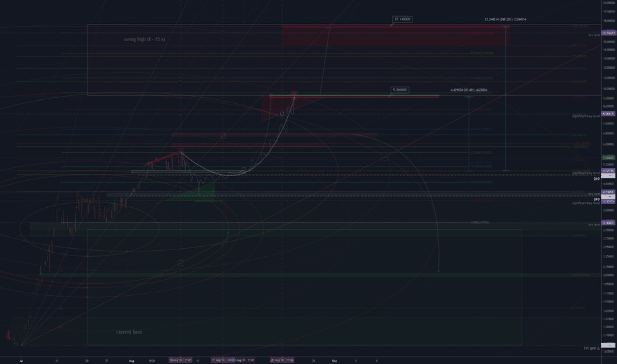The width and height of the screenshot is (617, 364).
Task: Select the "swing high (8 - 15 x)" text label
Action: click(x=144, y=39)
